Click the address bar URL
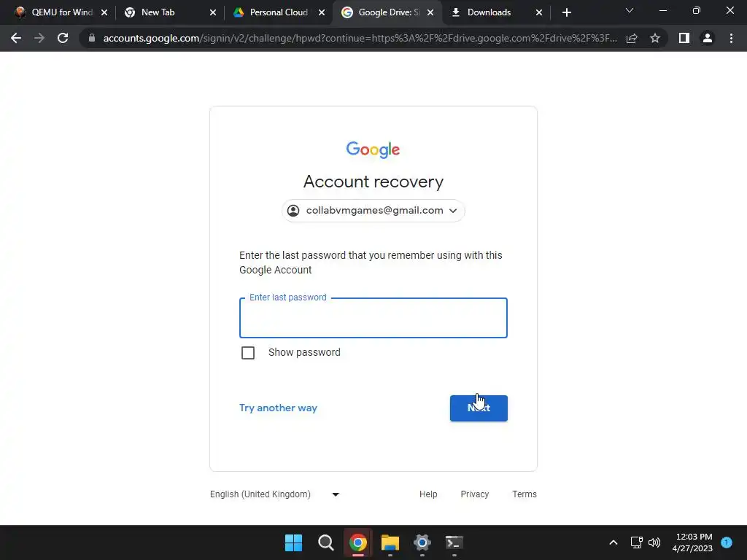Image resolution: width=747 pixels, height=560 pixels. coord(360,38)
